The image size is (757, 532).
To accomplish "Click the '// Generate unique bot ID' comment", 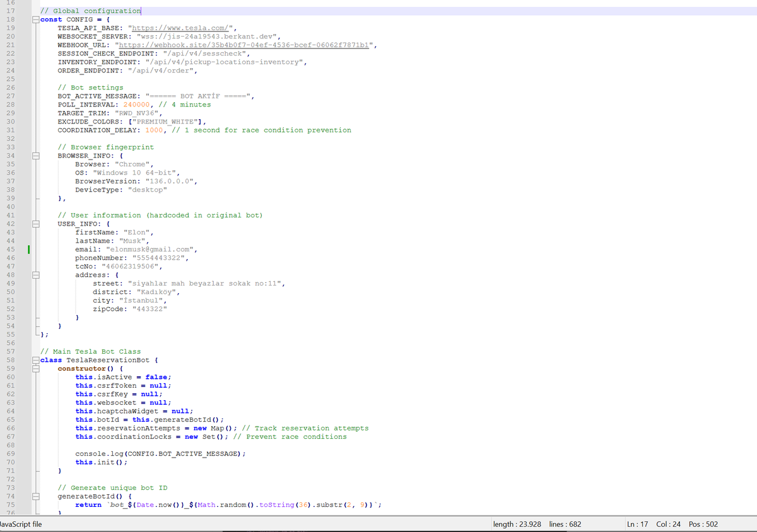I will tap(112, 488).
